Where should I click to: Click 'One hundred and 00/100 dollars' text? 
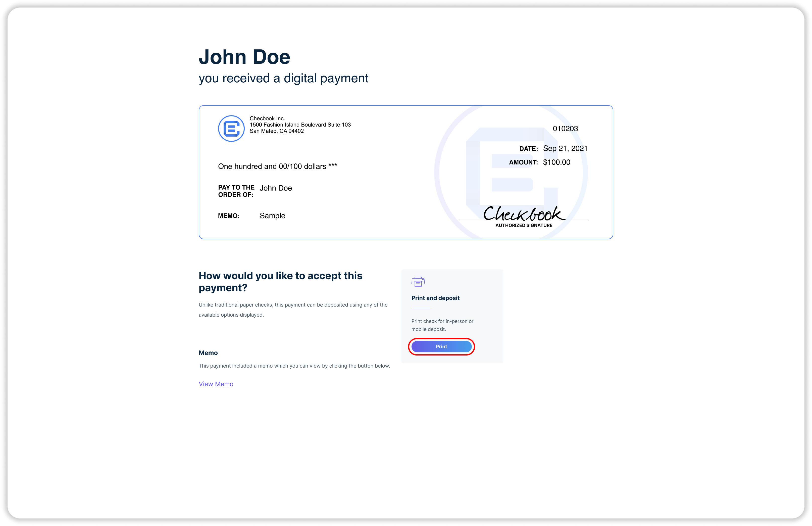pyautogui.click(x=277, y=166)
